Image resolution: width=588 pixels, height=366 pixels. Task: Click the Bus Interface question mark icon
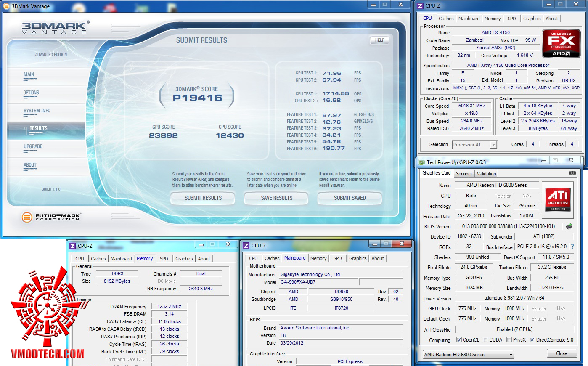click(572, 247)
